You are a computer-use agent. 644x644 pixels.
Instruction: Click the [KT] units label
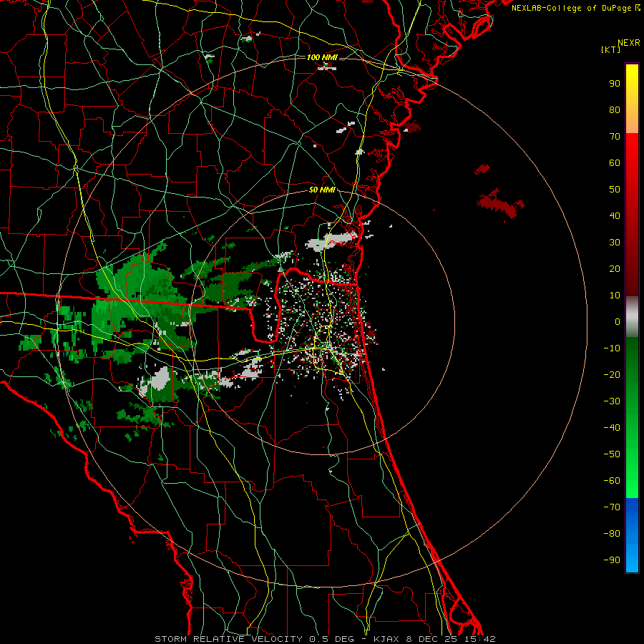611,49
